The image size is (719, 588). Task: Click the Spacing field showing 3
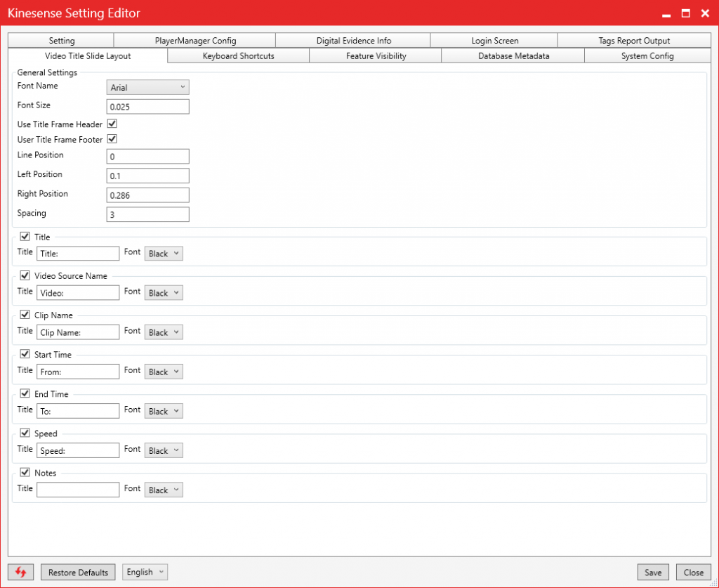(x=147, y=214)
